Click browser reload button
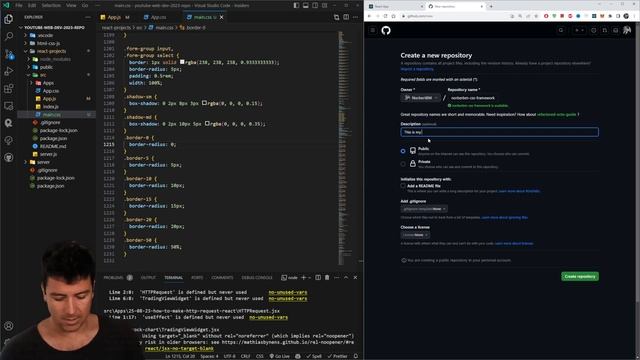Image resolution: width=640 pixels, height=360 pixels. pyautogui.click(x=385, y=16)
